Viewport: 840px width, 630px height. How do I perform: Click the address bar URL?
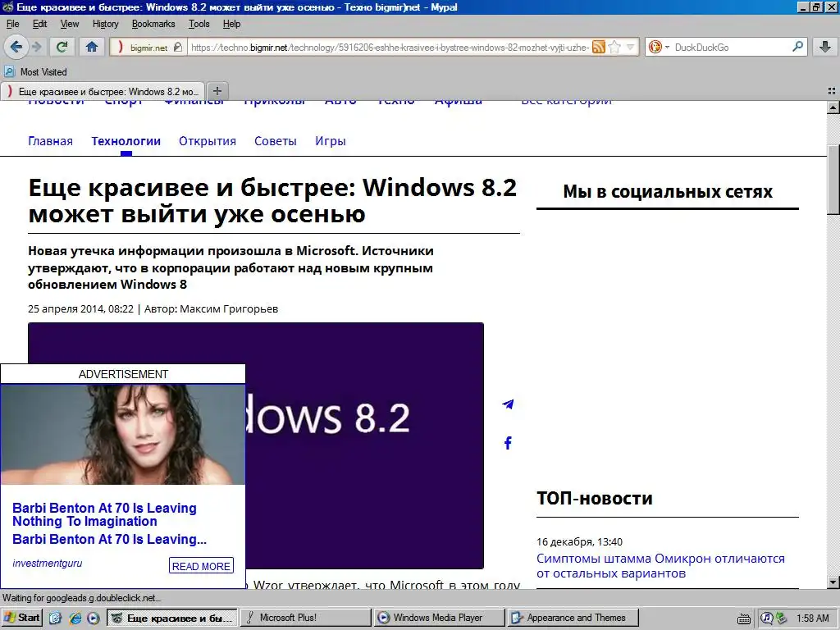pyautogui.click(x=390, y=47)
